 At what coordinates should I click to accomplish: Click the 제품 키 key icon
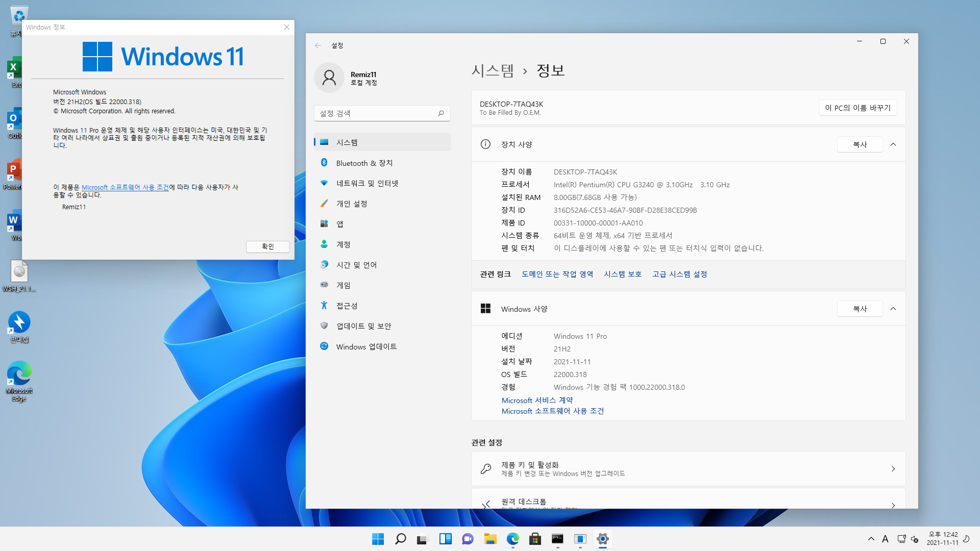tap(486, 468)
